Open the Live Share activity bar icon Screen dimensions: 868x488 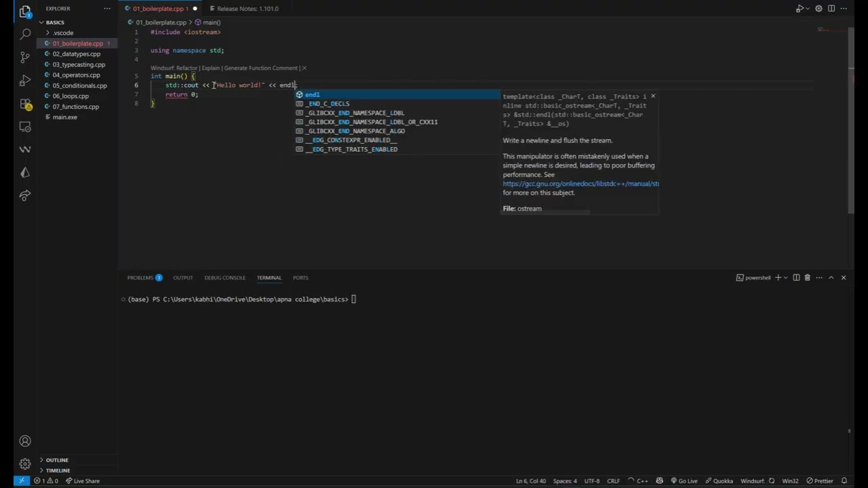(x=25, y=195)
